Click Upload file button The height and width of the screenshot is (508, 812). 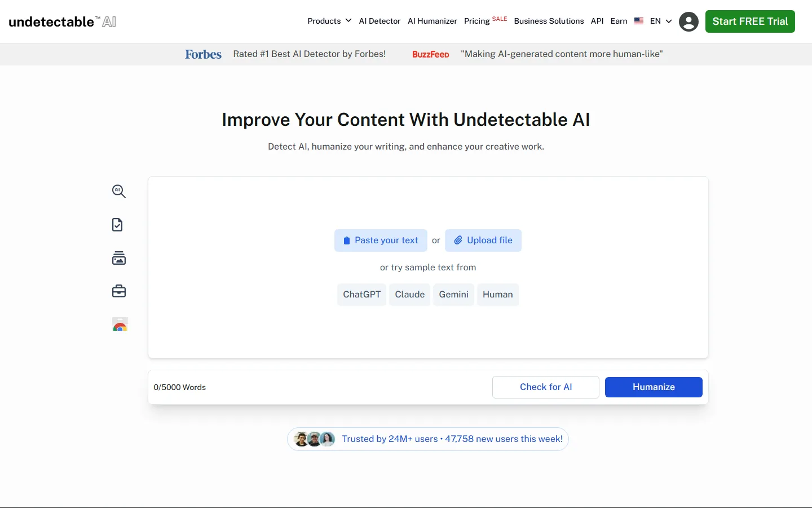pos(483,240)
